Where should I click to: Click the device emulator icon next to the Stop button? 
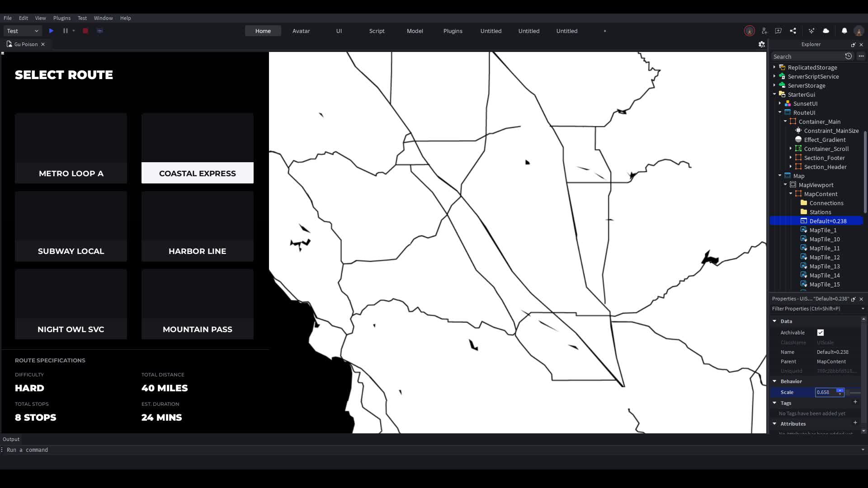[100, 31]
